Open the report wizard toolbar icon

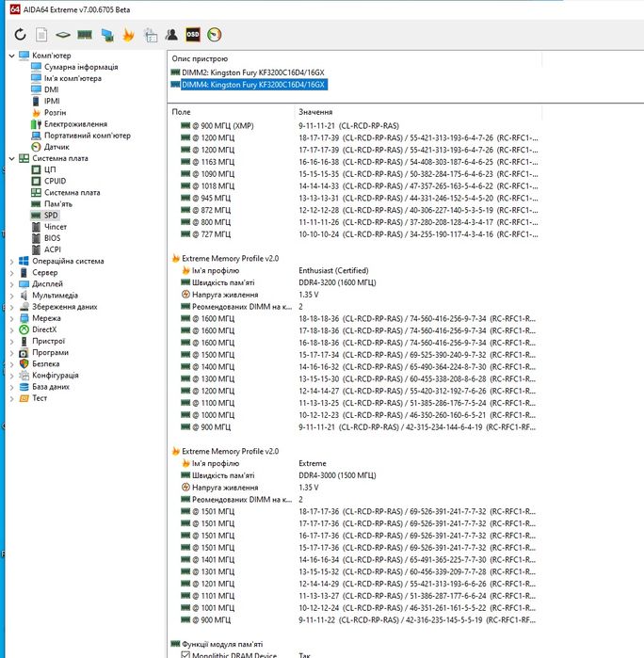click(x=151, y=35)
